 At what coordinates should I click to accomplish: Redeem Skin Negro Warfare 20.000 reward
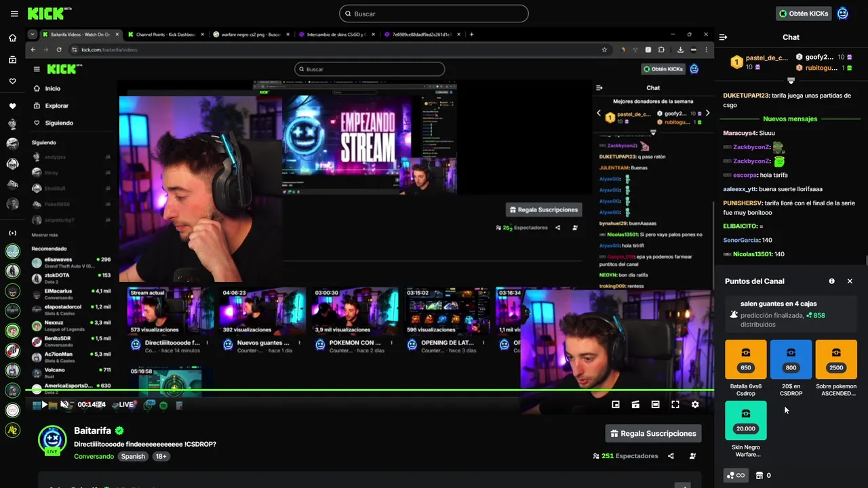click(x=746, y=429)
